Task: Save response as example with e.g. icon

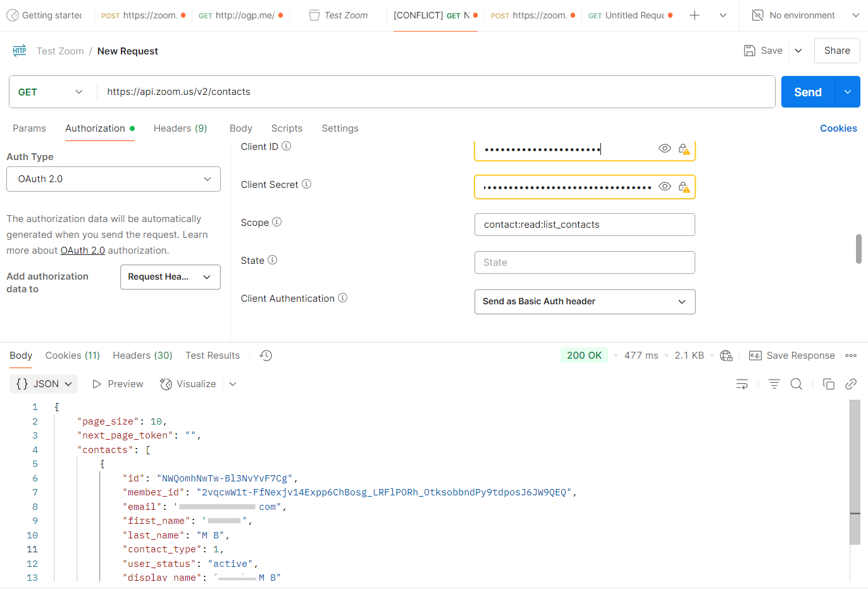Action: (755, 356)
